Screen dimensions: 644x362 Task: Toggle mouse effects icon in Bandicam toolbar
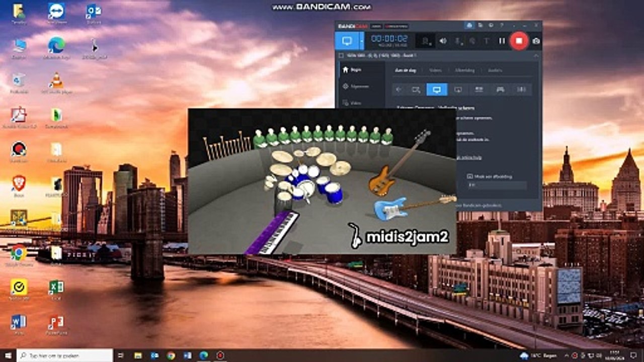472,41
